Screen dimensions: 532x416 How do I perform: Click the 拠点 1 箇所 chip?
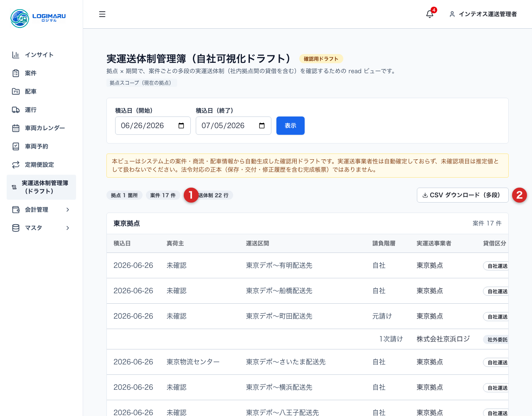(x=124, y=195)
